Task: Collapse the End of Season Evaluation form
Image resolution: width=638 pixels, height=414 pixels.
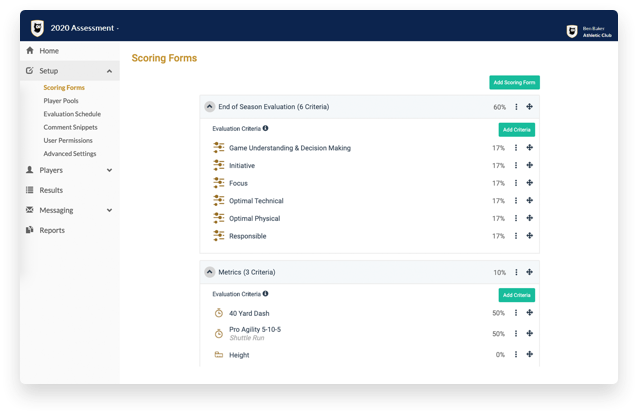Action: 209,106
